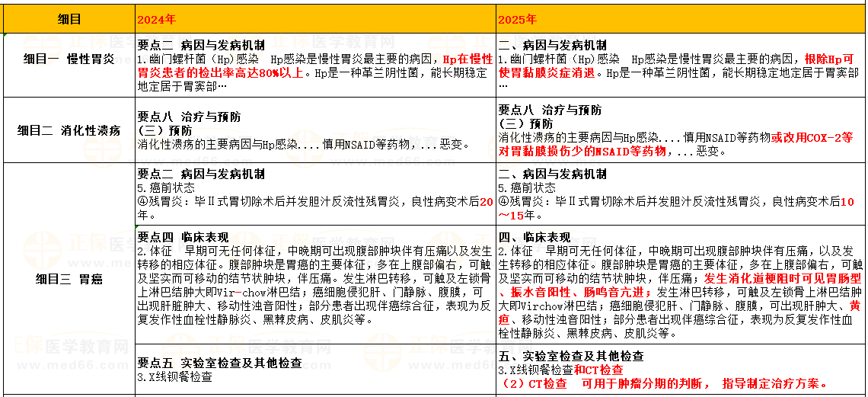This screenshot has height=397, width=868.
Task: Select the 2024年 column header
Action: click(155, 19)
